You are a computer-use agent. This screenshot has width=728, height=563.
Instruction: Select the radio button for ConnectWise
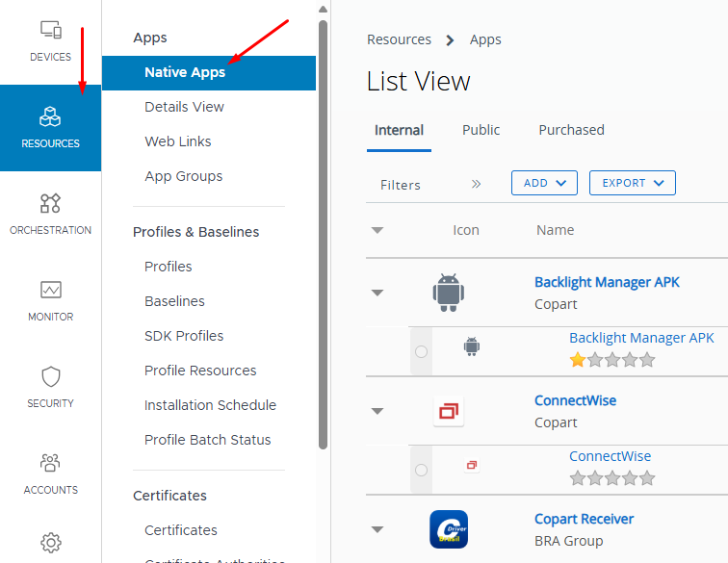pos(421,471)
